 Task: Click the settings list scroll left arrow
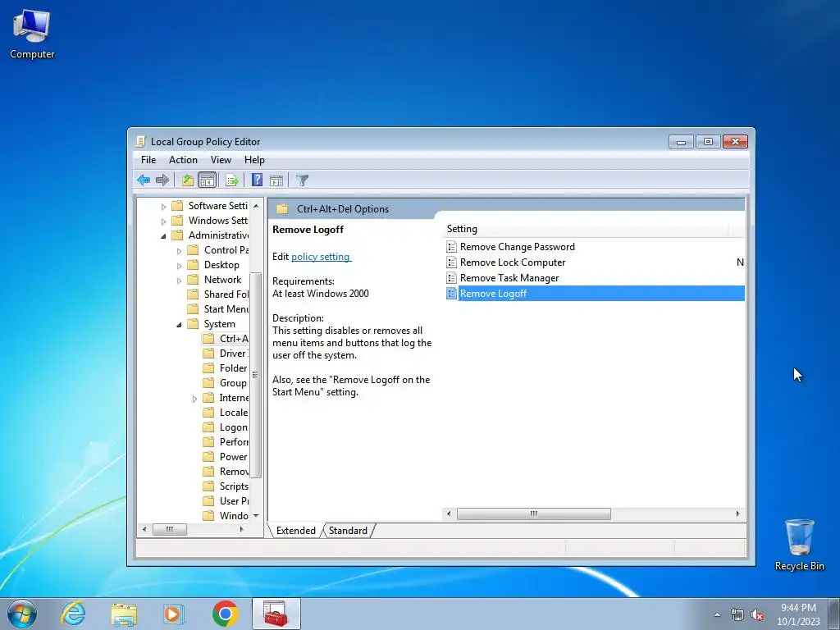(x=449, y=514)
